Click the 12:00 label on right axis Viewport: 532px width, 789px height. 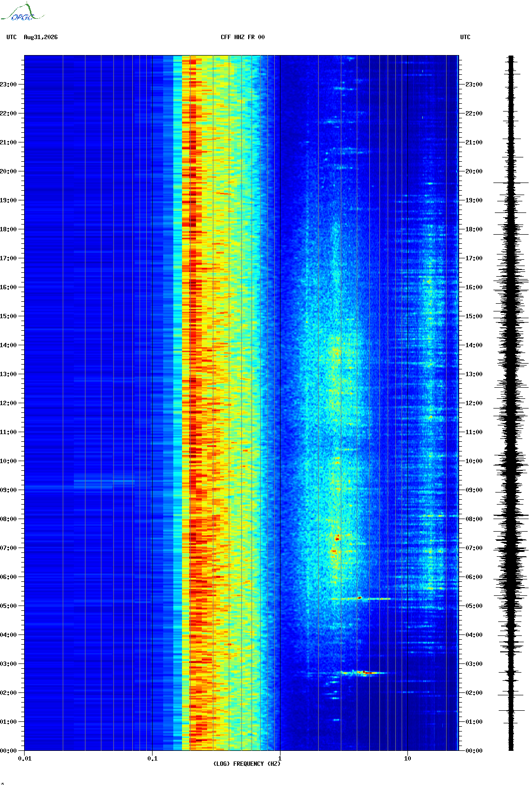point(474,403)
